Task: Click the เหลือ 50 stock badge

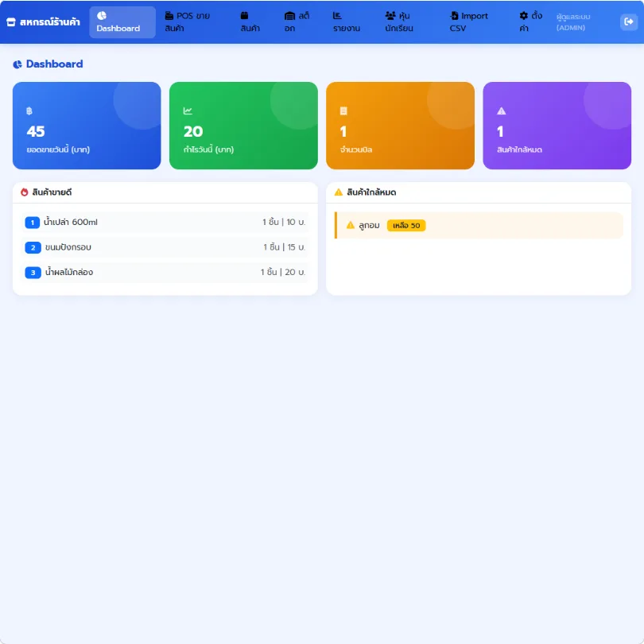Action: (406, 226)
